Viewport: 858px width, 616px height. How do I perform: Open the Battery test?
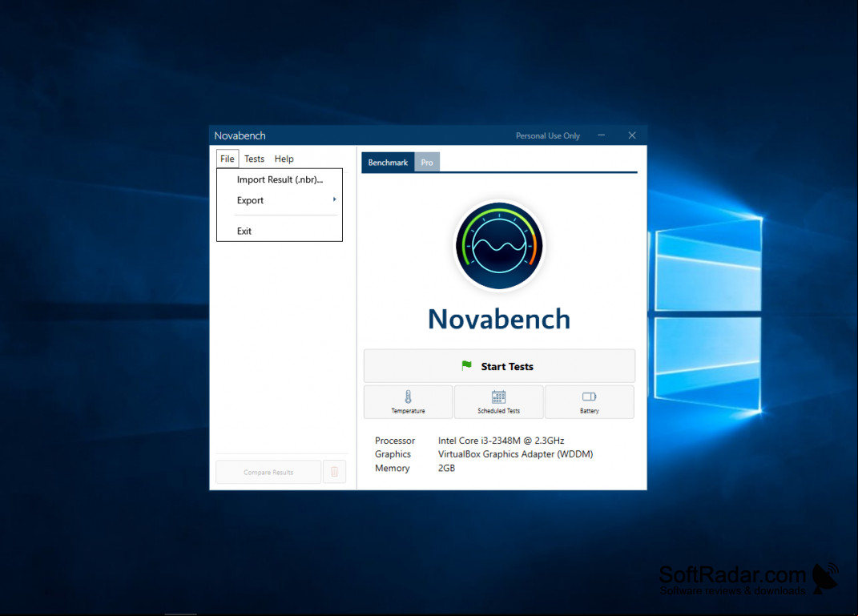click(590, 402)
